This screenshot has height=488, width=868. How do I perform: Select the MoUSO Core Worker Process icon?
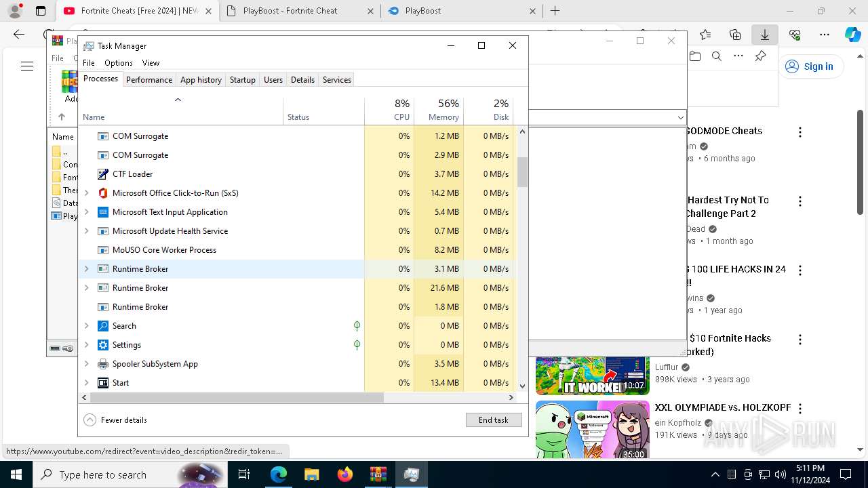tap(103, 250)
